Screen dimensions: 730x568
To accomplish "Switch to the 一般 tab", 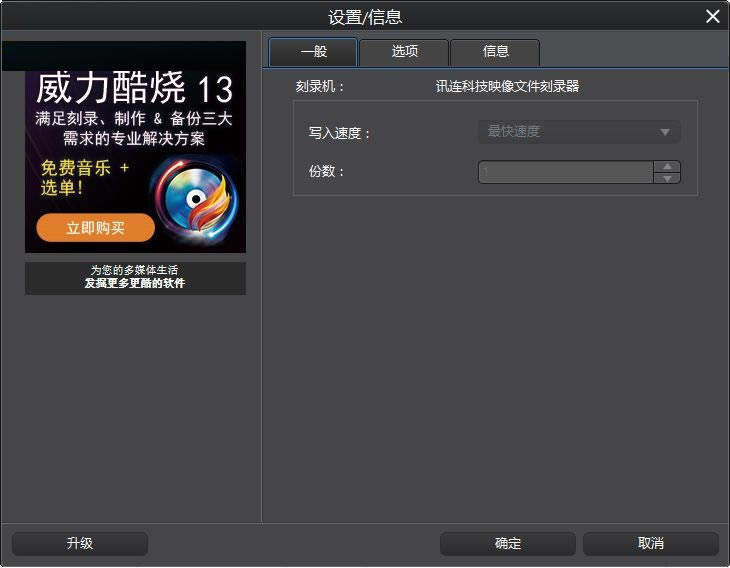I will pos(313,52).
